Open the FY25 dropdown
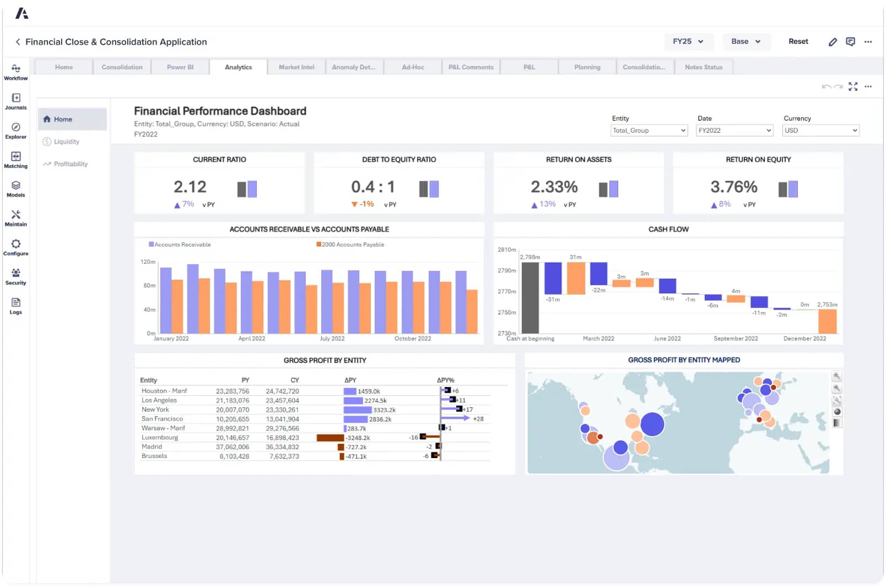Image resolution: width=886 pixels, height=588 pixels. 688,41
